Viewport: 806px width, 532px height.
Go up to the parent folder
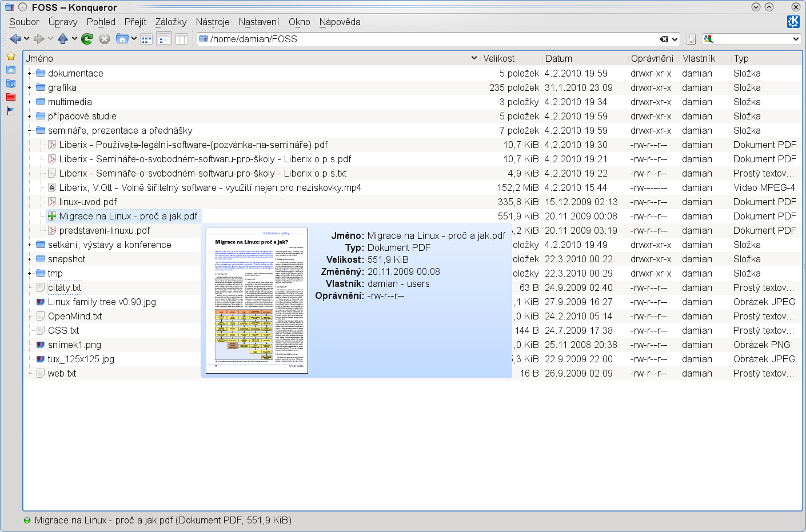(63, 39)
